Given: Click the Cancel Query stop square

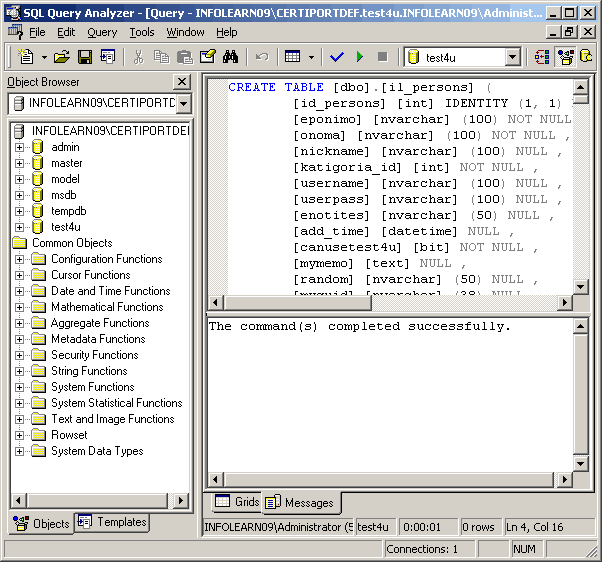Looking at the screenshot, I should 382,57.
